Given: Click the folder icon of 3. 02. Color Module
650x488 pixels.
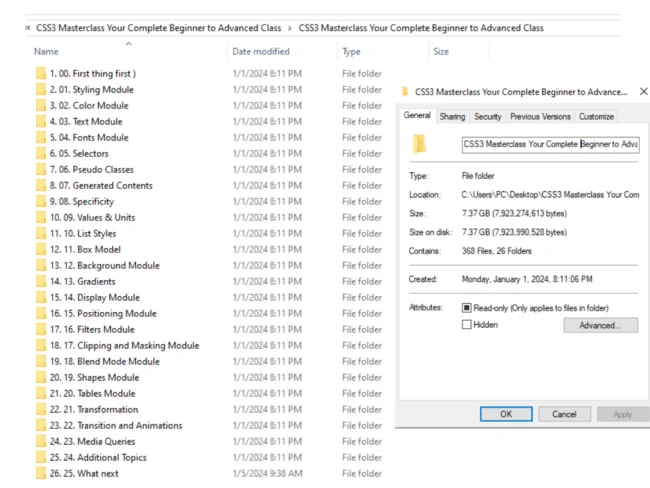Looking at the screenshot, I should tap(40, 106).
